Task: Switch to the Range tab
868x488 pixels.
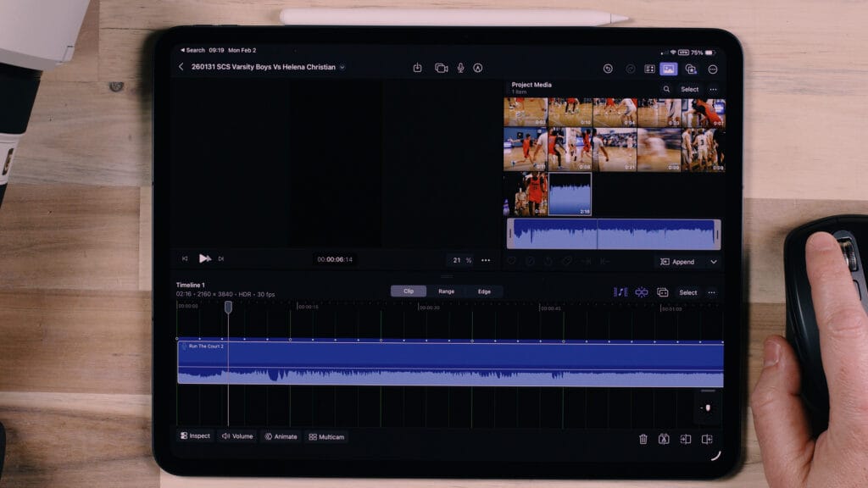Action: coord(445,291)
